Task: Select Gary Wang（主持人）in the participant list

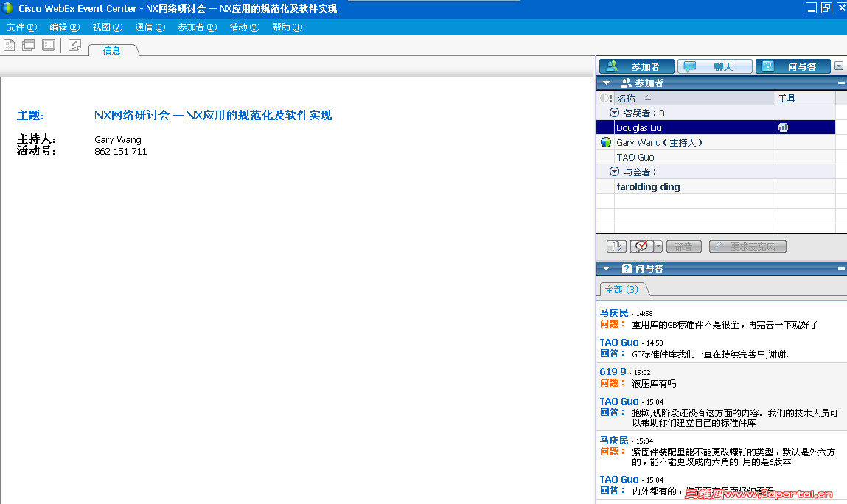Action: coord(716,143)
